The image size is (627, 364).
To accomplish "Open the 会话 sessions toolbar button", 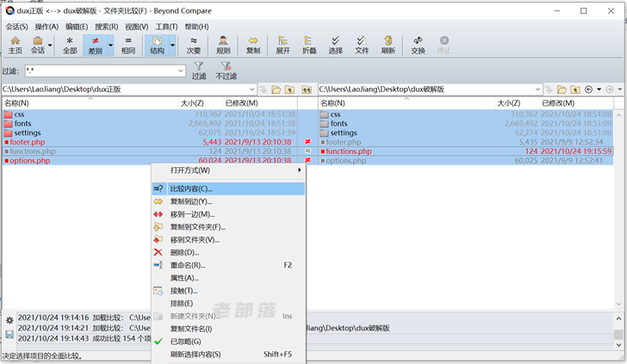I will [38, 45].
